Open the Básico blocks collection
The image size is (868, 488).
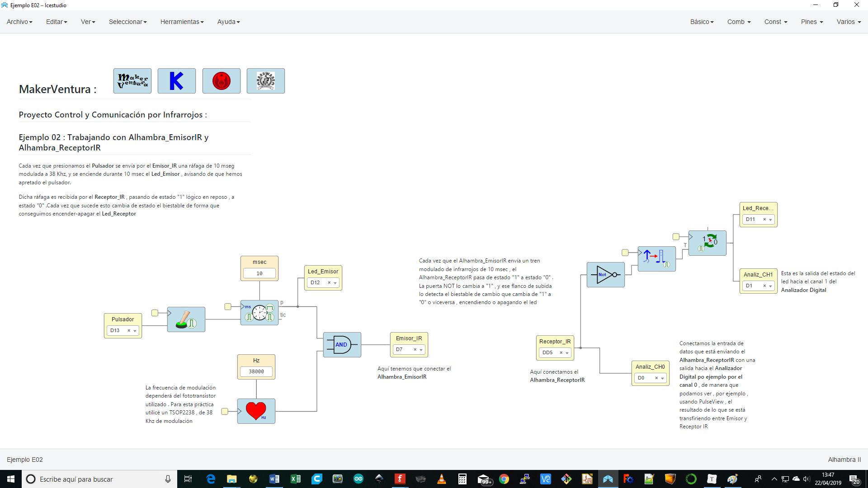[x=702, y=22]
